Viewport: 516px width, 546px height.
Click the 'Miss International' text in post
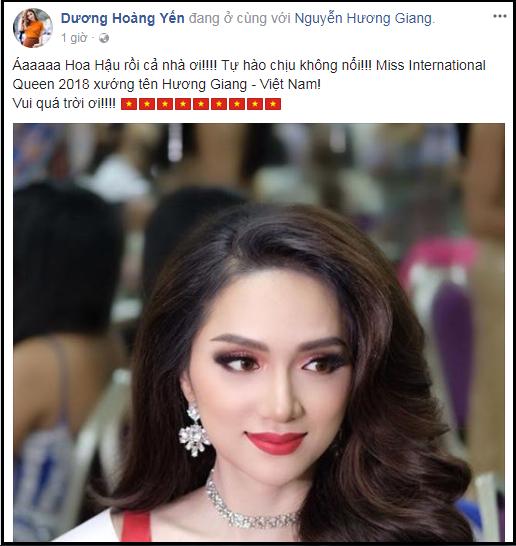[431, 65]
